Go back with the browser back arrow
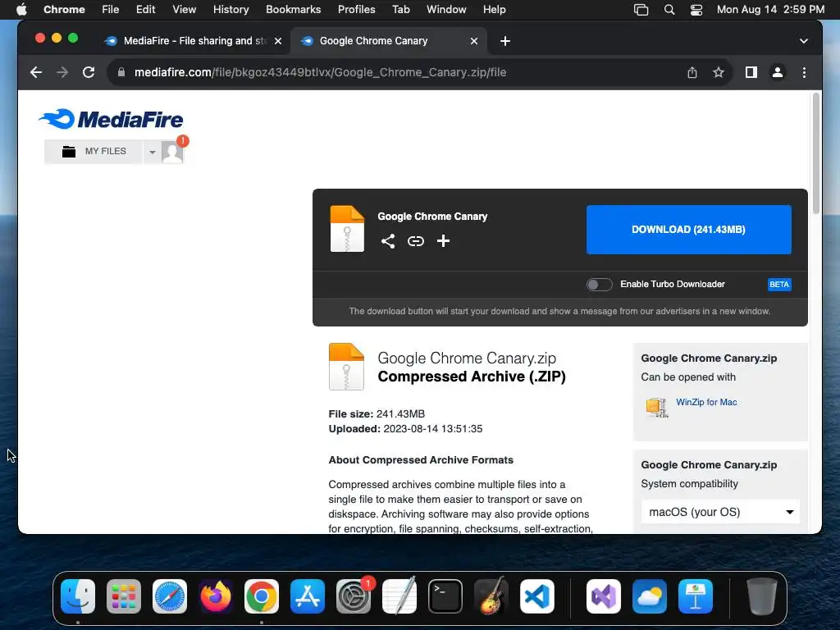The height and width of the screenshot is (630, 840). click(36, 72)
